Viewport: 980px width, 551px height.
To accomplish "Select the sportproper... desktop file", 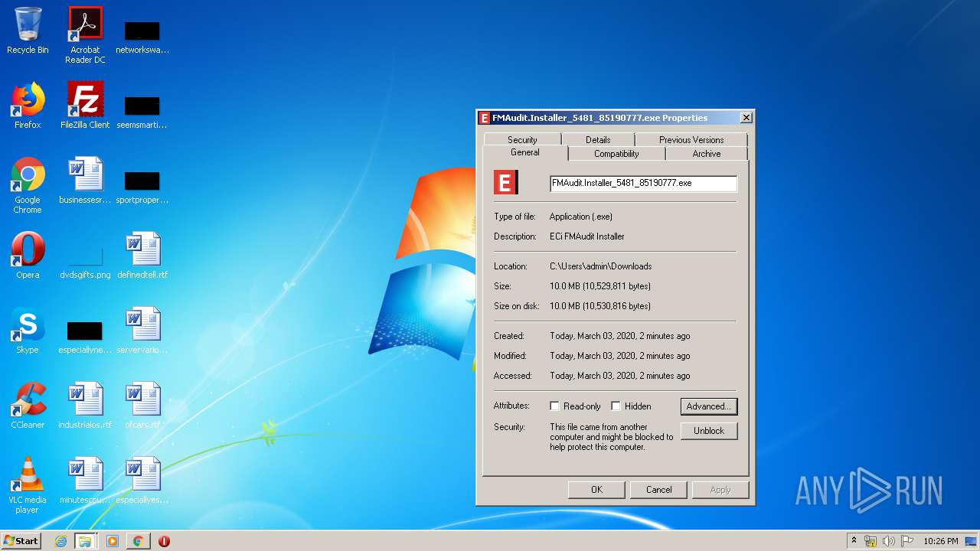I will [x=142, y=187].
